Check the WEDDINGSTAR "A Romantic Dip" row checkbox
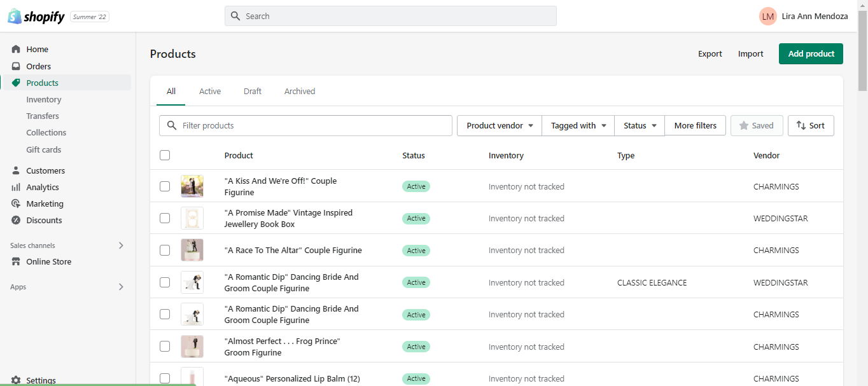The height and width of the screenshot is (386, 868). [x=165, y=282]
